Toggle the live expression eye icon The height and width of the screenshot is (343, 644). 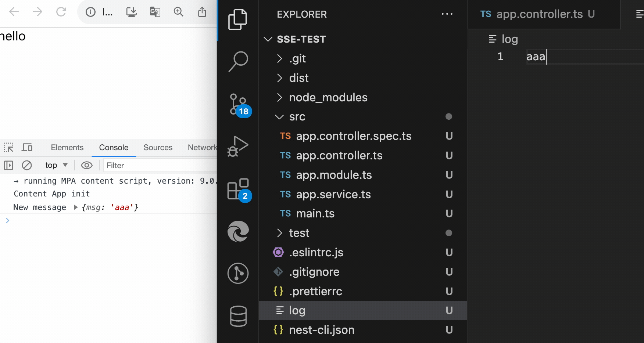click(x=87, y=165)
